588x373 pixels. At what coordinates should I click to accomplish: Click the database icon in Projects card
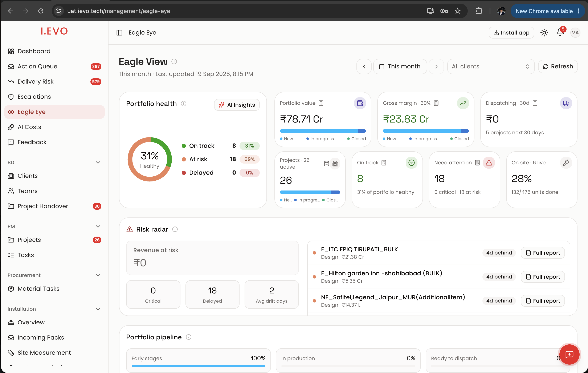click(326, 164)
